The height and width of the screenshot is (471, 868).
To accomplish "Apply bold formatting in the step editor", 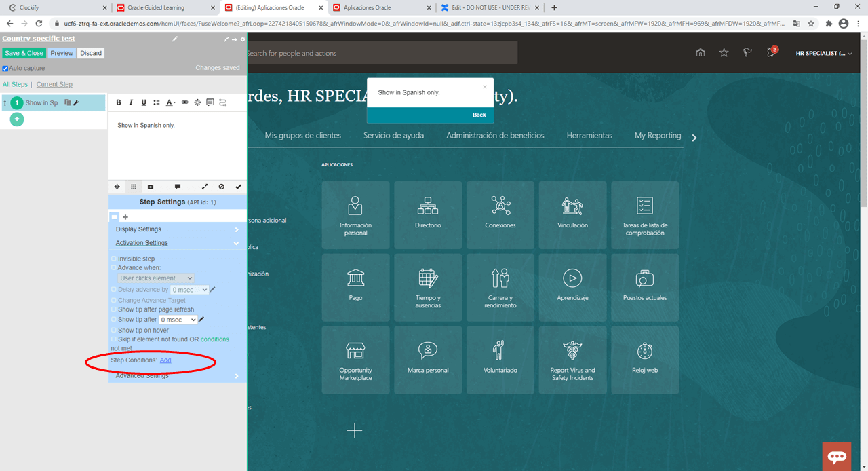I will pos(117,102).
